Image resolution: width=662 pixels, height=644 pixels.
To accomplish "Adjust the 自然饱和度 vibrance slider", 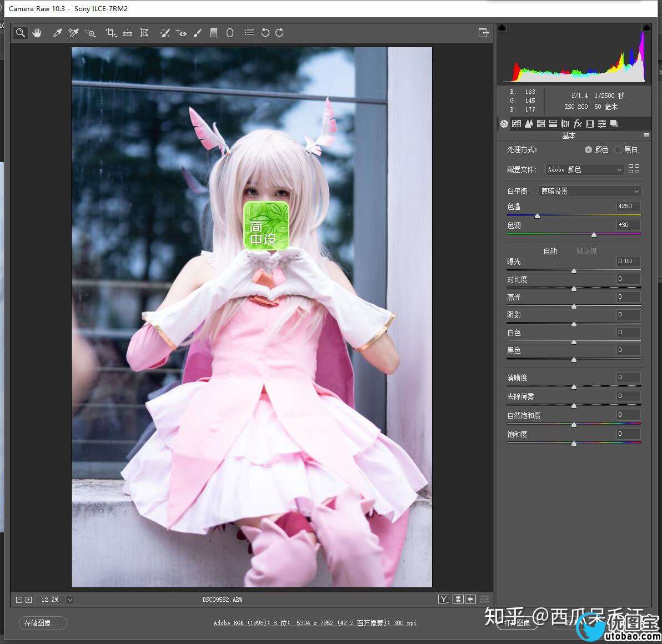I will point(574,424).
